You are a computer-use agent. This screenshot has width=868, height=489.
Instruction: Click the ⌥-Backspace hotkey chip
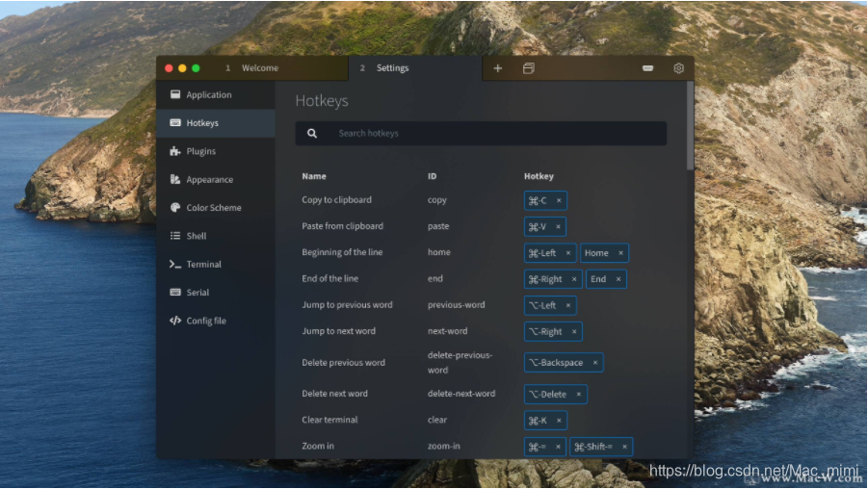point(564,363)
